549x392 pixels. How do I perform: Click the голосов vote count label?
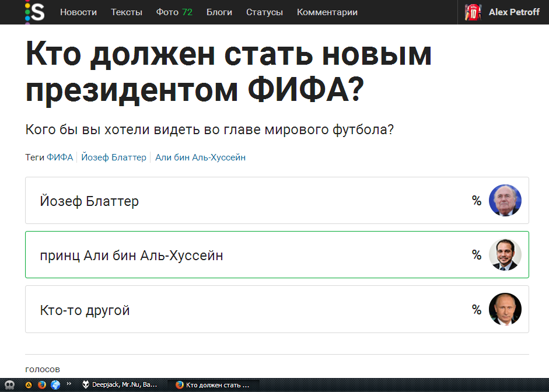coord(43,370)
